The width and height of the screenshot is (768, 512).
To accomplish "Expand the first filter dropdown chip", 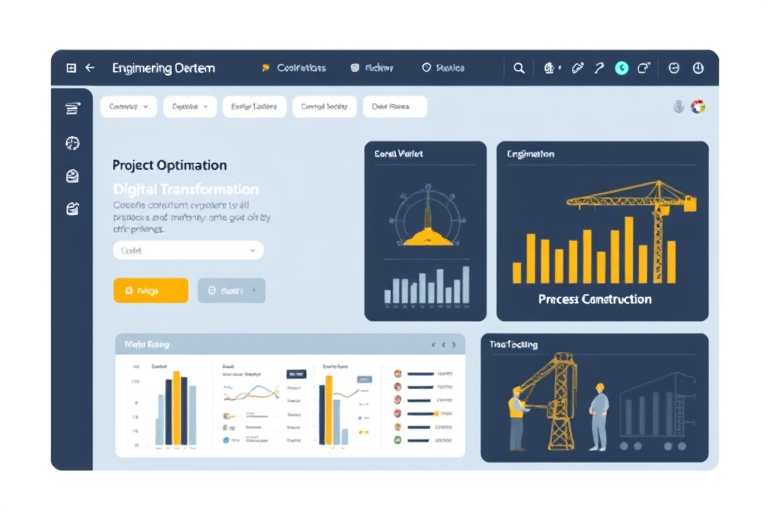I will [128, 106].
